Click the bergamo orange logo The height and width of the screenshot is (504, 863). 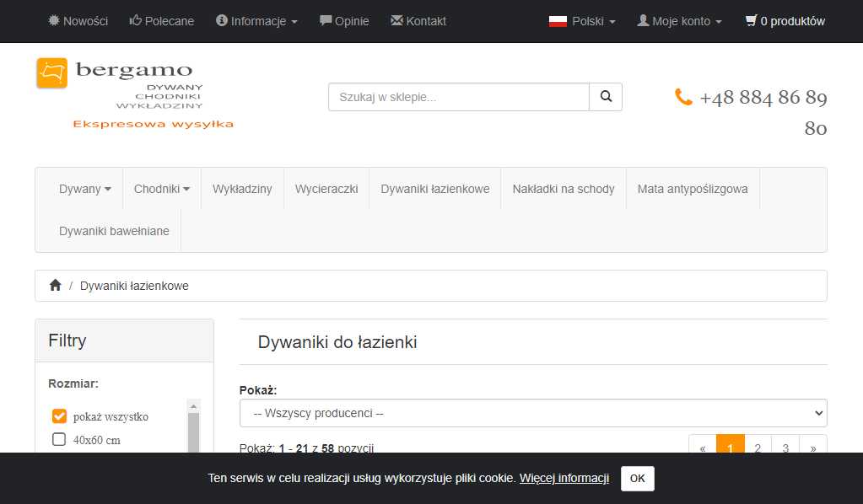[x=51, y=73]
